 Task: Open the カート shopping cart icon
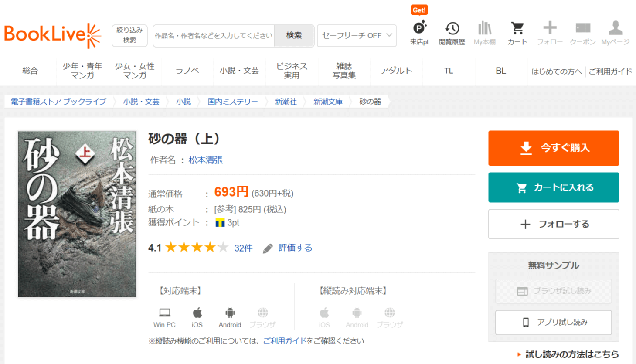pyautogui.click(x=517, y=29)
